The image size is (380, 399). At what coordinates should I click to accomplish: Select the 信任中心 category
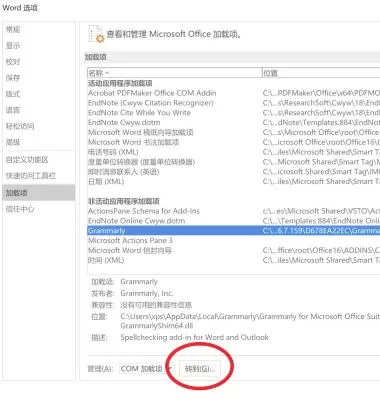[x=20, y=209]
